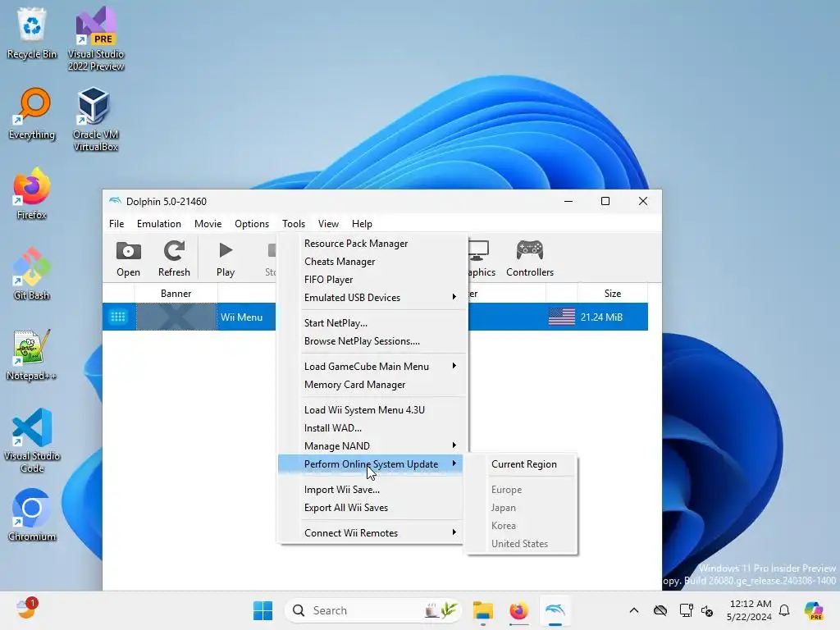Viewport: 840px width, 630px height.
Task: Open the notification bell in taskbar
Action: [x=784, y=610]
